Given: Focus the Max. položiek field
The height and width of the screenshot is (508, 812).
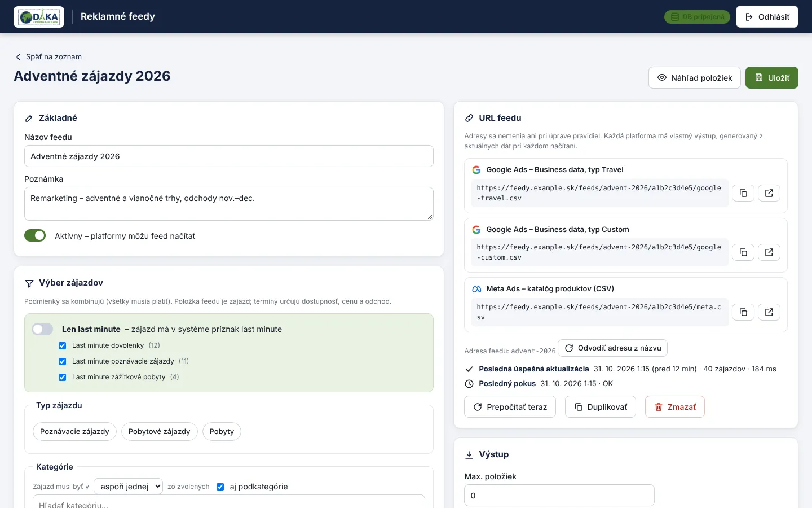Looking at the screenshot, I should pos(559,496).
